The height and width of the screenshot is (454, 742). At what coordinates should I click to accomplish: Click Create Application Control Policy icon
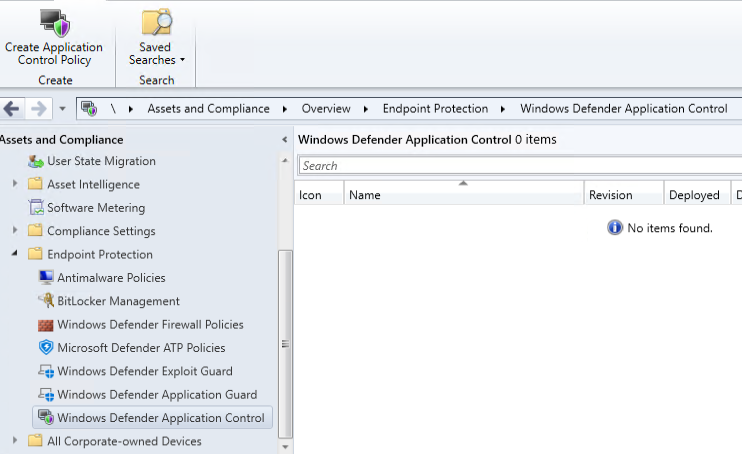[55, 23]
